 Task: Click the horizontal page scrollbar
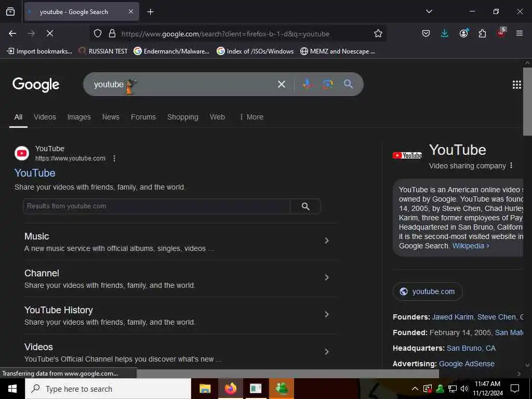[x=288, y=374]
